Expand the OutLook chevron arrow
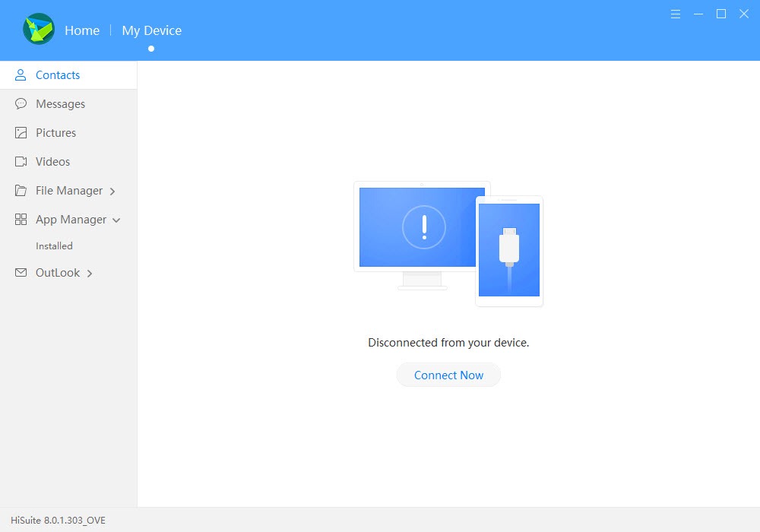The width and height of the screenshot is (760, 532). 90,274
